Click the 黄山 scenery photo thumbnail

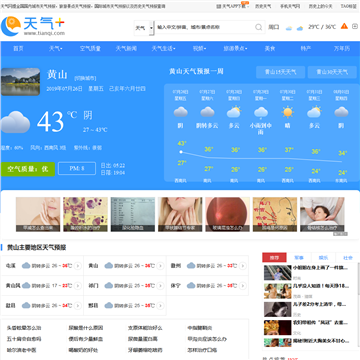(x=20, y=82)
